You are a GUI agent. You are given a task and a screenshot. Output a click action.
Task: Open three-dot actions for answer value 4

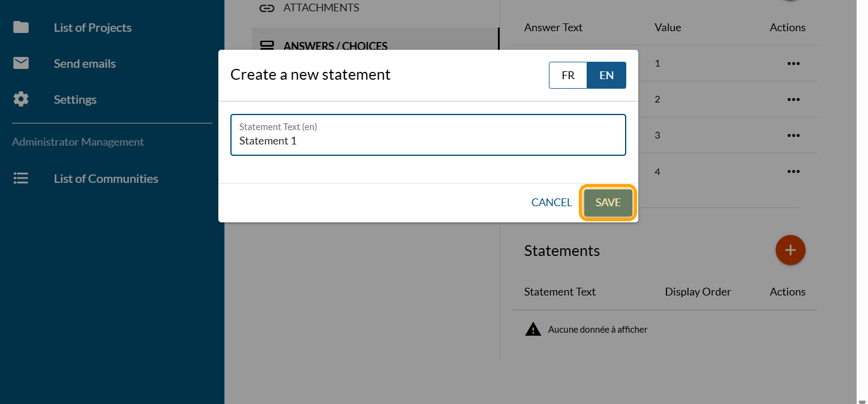(793, 171)
